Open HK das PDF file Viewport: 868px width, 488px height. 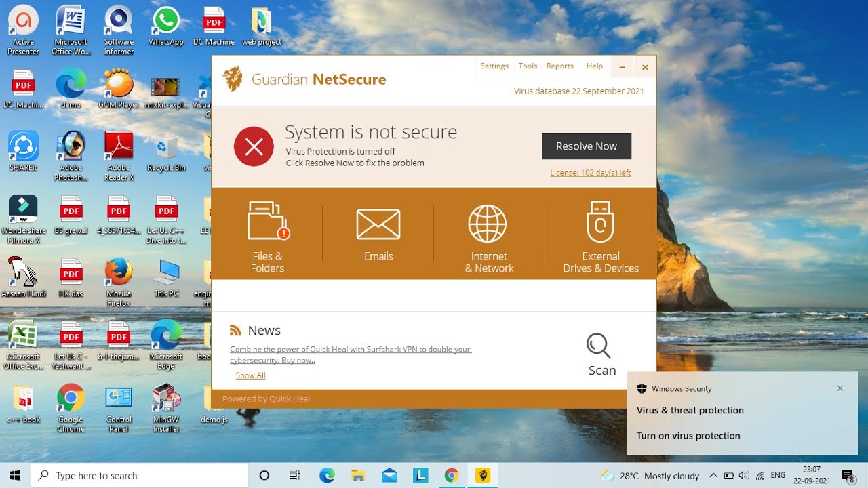(x=71, y=278)
